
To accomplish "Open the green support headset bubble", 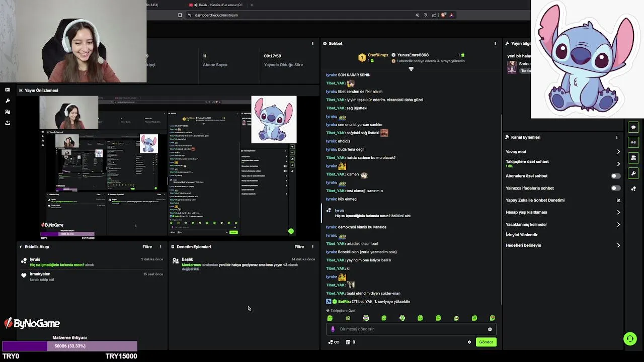I will tap(630, 339).
